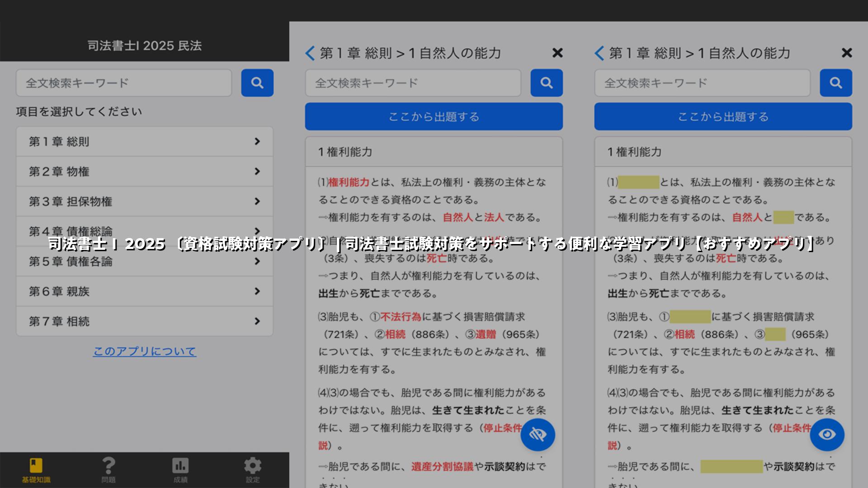Expand 第3章 担保物権 chapter
The width and height of the screenshot is (868, 488).
pyautogui.click(x=145, y=201)
